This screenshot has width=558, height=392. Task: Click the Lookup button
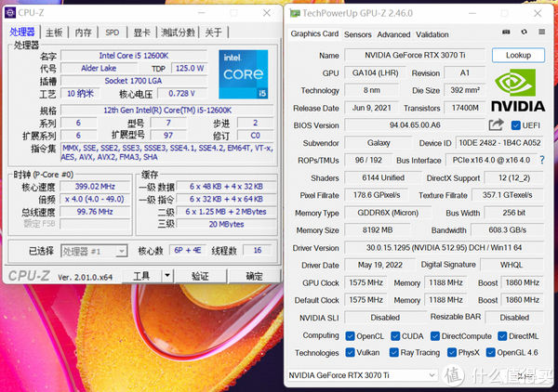[x=518, y=55]
